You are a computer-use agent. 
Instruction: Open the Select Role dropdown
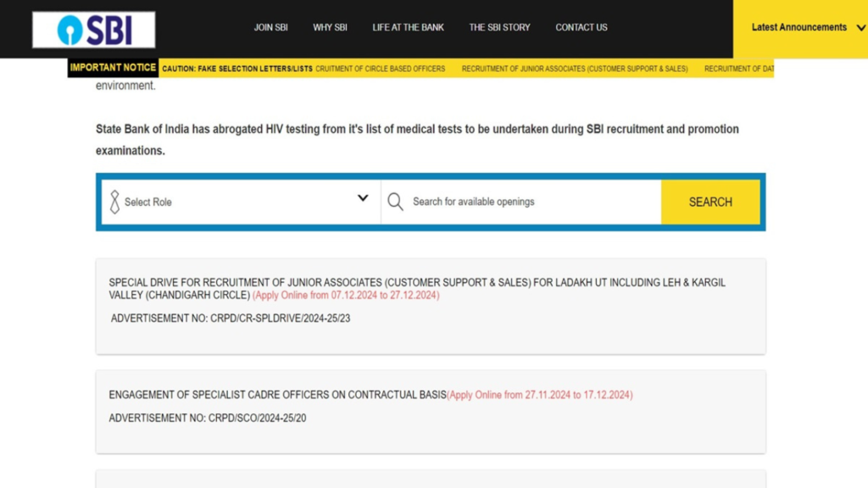[x=242, y=202]
